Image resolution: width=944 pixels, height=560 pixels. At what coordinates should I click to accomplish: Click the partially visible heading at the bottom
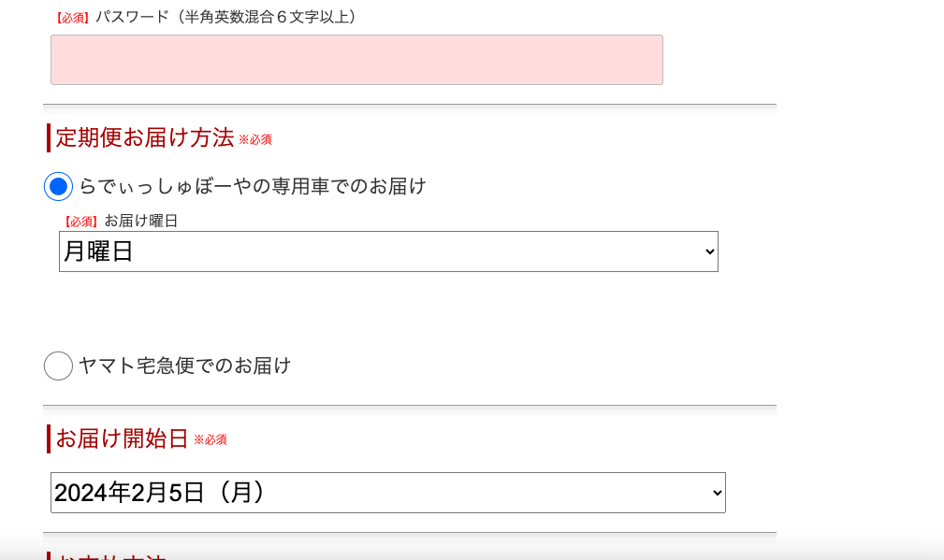(110, 555)
